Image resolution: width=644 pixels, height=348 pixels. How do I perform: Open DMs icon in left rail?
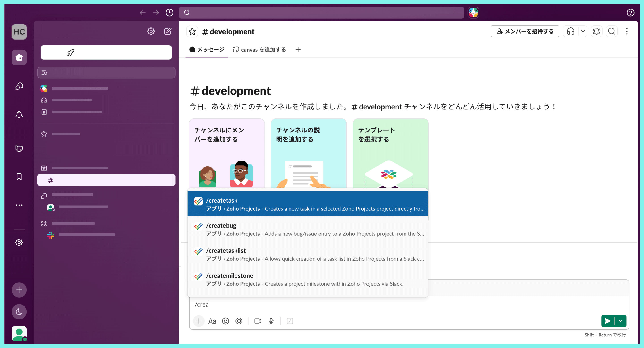pyautogui.click(x=19, y=86)
